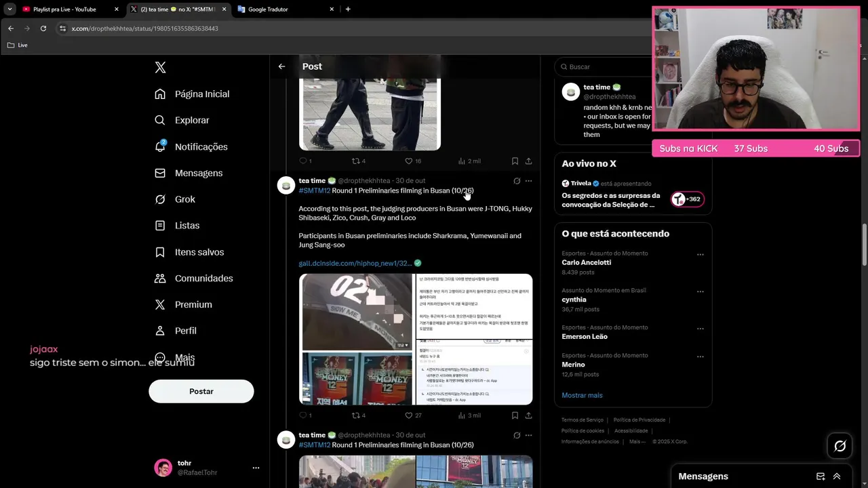Click #SMTM12 hashtag in second Busan post
Image resolution: width=868 pixels, height=488 pixels.
pos(314,445)
